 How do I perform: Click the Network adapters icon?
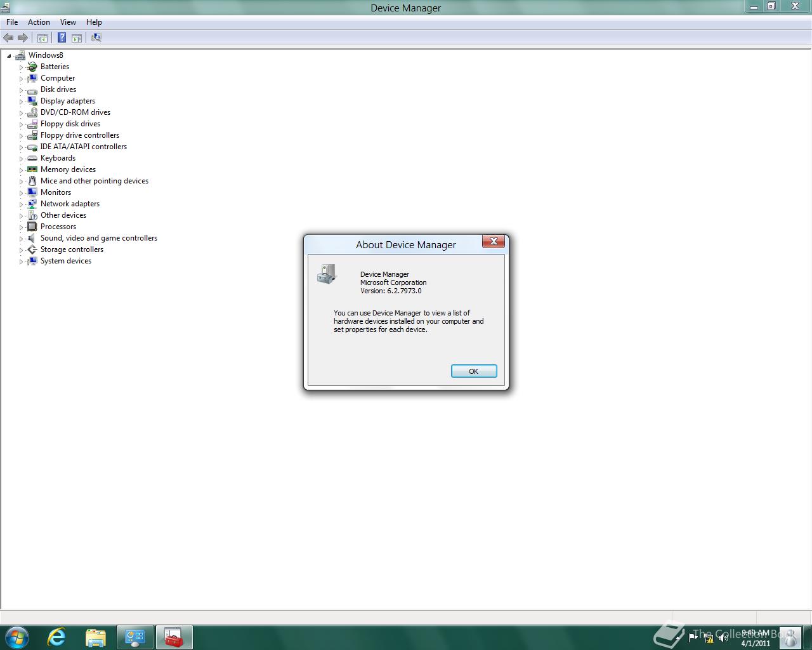[32, 204]
